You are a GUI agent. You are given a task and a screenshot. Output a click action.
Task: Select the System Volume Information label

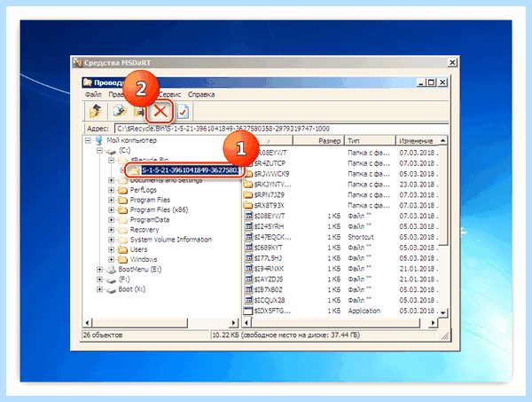171,240
